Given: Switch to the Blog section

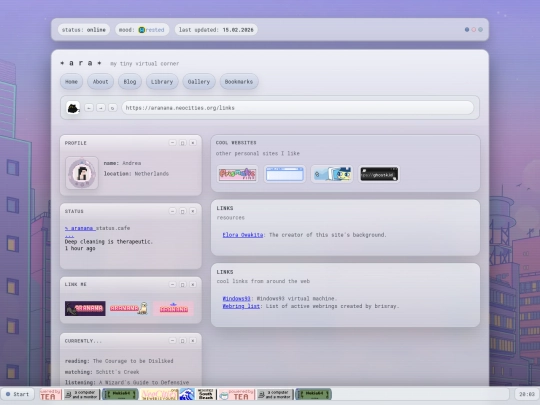Looking at the screenshot, I should tap(130, 82).
